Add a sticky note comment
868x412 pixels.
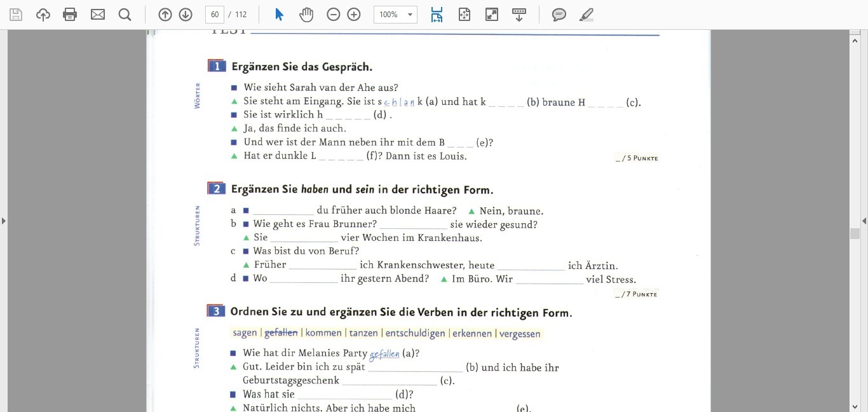pos(559,15)
